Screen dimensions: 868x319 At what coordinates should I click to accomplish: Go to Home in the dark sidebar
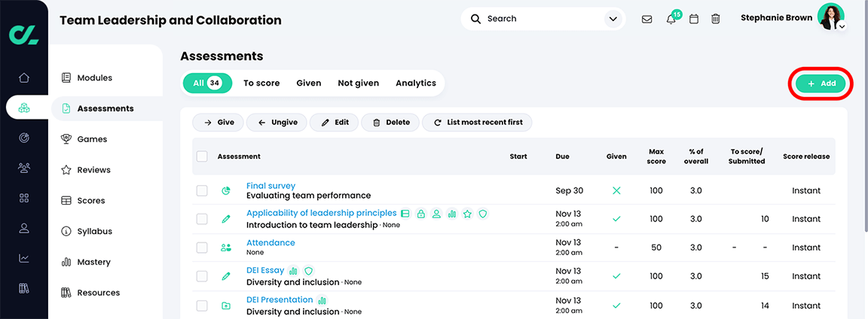24,77
